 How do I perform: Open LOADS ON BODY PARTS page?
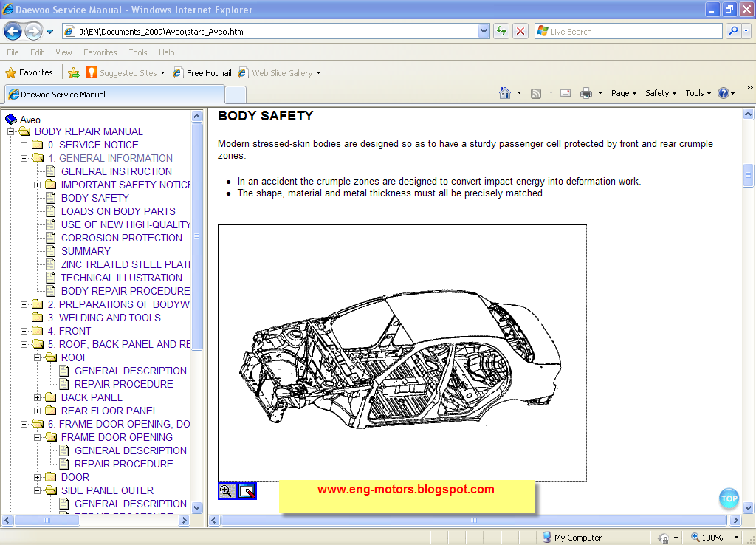coord(118,211)
